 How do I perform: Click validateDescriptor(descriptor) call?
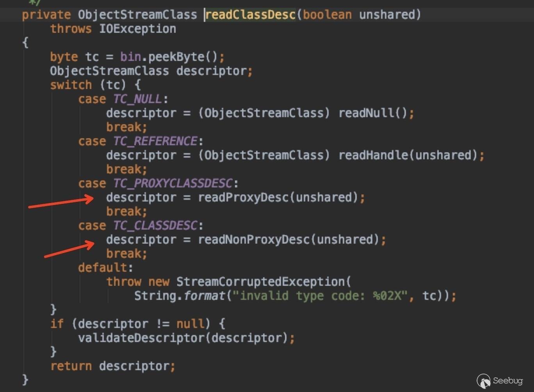tap(183, 338)
